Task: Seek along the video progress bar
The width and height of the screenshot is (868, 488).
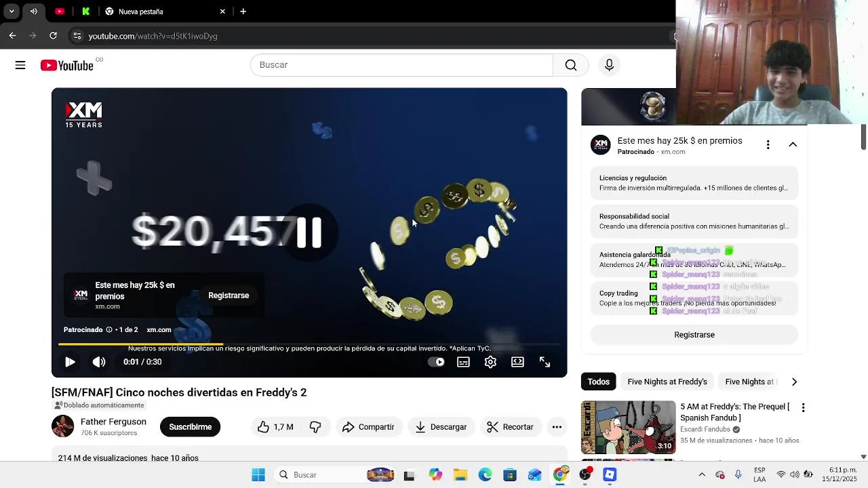Action: pos(309,345)
